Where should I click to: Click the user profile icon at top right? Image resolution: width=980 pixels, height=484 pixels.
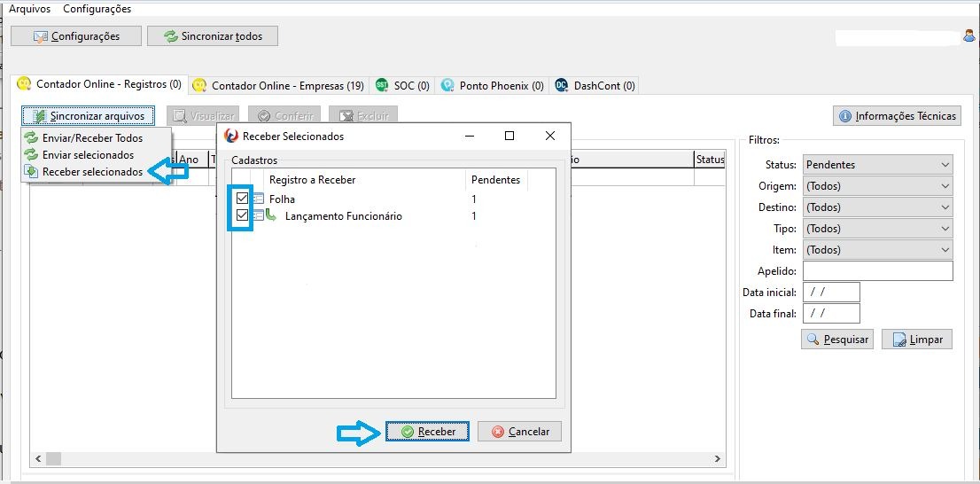click(x=969, y=37)
